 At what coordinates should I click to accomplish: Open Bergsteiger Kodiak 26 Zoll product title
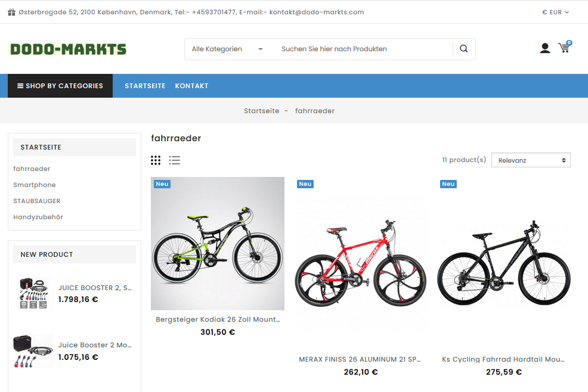click(218, 319)
